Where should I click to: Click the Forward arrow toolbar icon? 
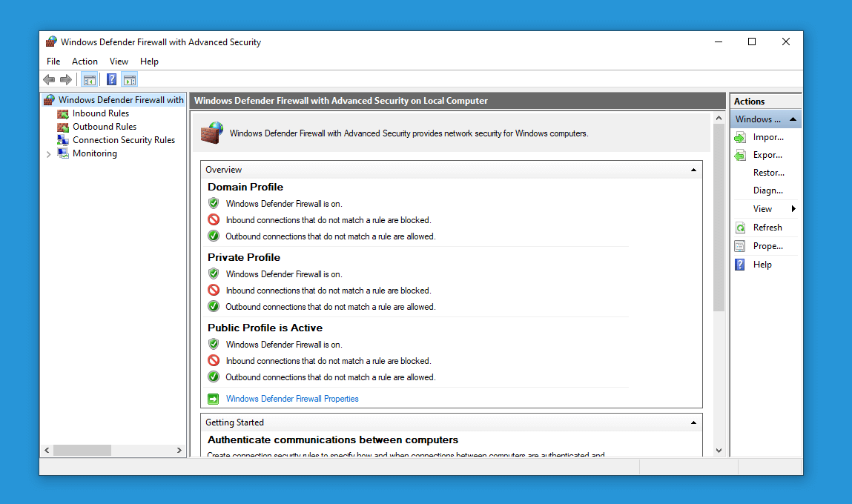coord(66,80)
